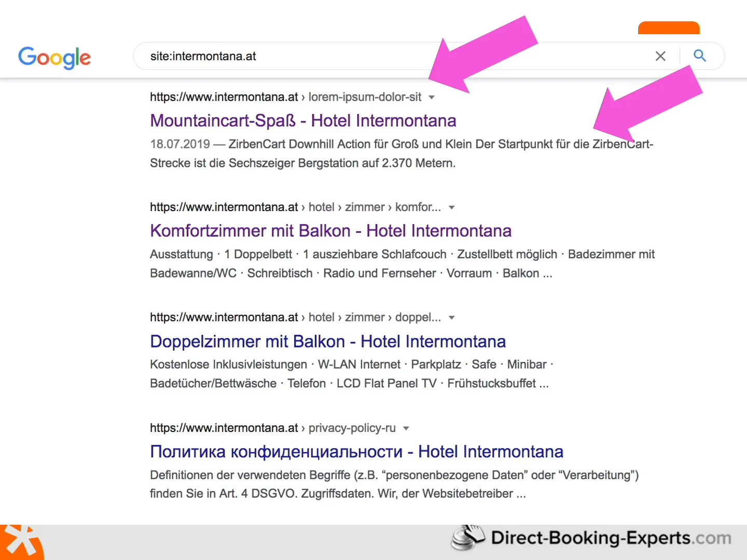Image resolution: width=747 pixels, height=560 pixels.
Task: Open the Политика конфиденциальности result link
Action: [x=356, y=452]
